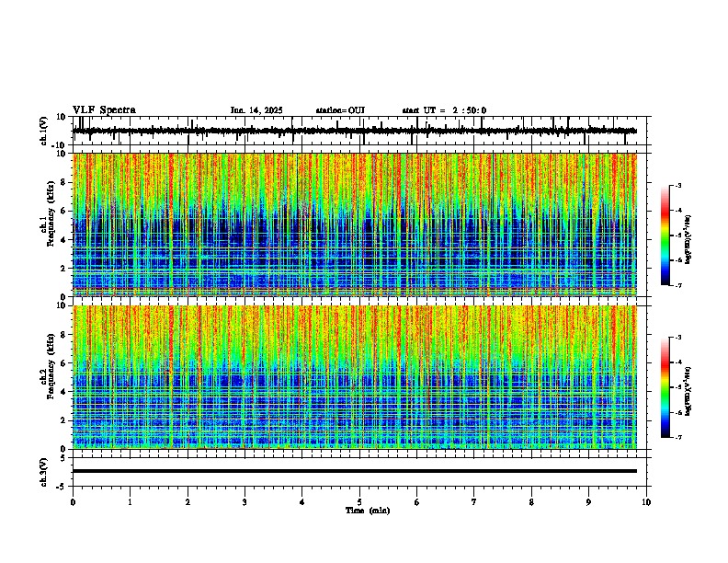Click the 'ch.3(V)' axis label

pyautogui.click(x=44, y=472)
